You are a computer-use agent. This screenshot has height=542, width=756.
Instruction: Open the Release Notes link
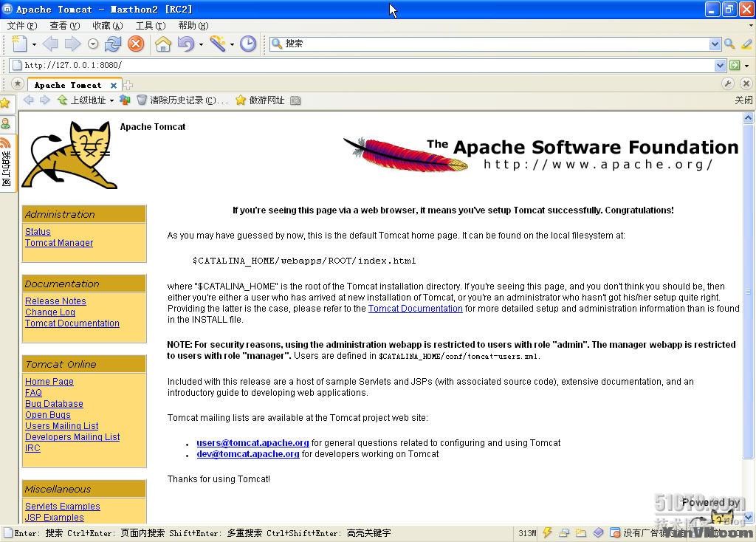coord(55,301)
